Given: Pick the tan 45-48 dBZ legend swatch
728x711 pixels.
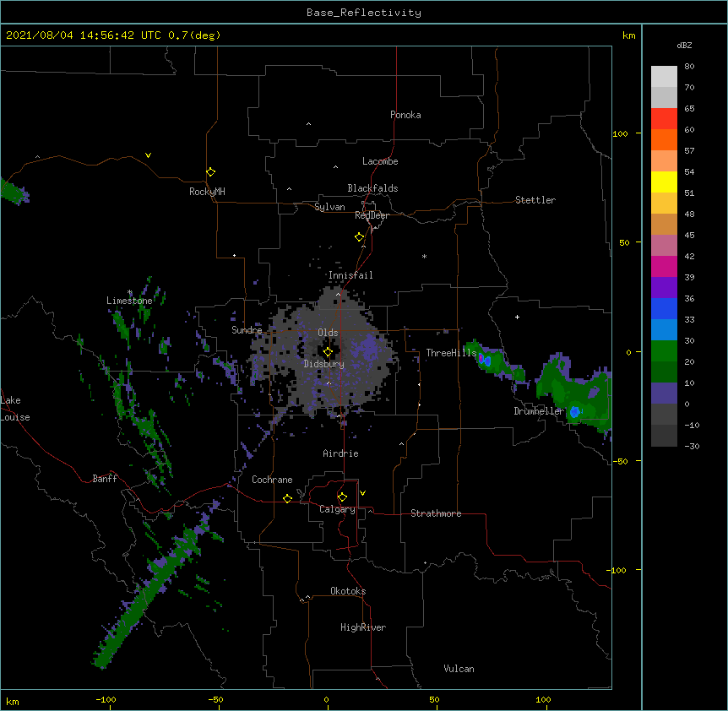Looking at the screenshot, I should pos(664,224).
